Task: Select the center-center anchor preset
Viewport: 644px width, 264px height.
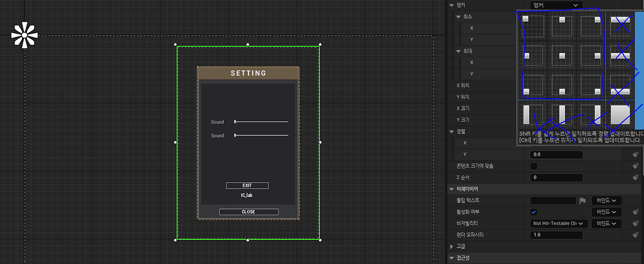Action: pyautogui.click(x=561, y=55)
